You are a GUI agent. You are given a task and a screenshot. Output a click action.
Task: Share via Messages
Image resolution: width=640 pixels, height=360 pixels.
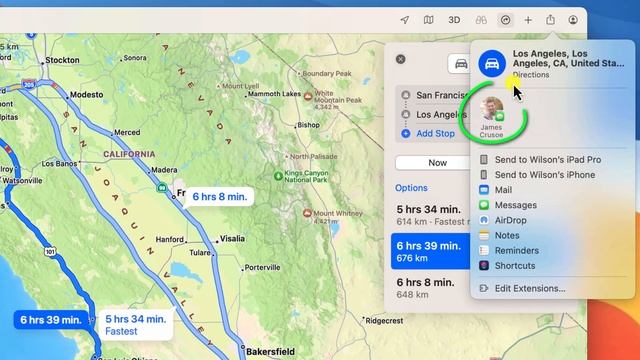516,205
